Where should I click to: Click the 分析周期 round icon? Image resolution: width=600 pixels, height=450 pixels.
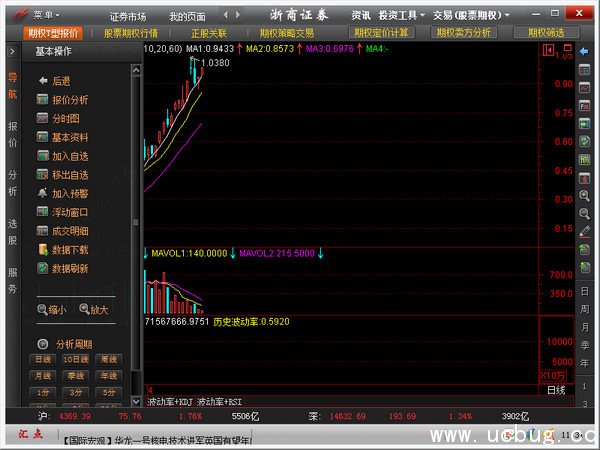42,344
